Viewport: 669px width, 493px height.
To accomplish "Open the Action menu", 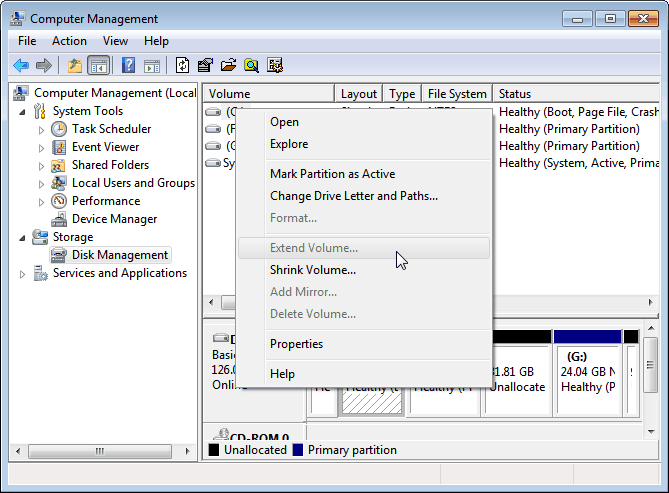I will click(69, 41).
